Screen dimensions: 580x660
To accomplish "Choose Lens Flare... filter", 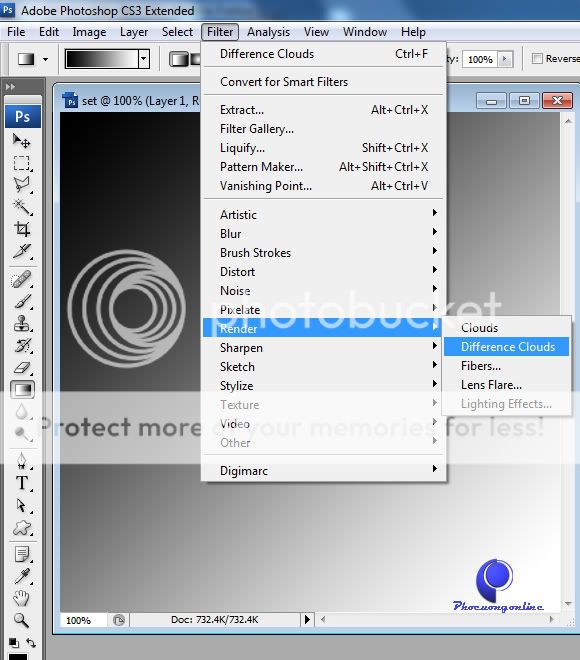I will tap(506, 385).
